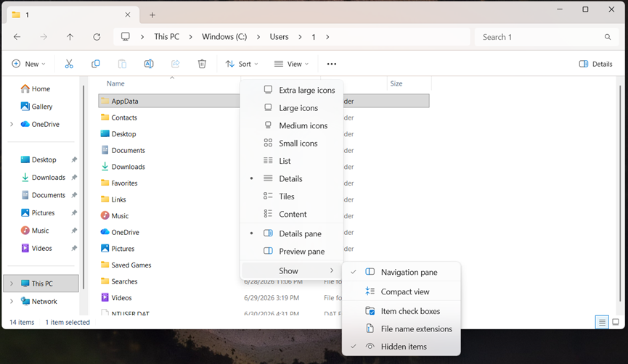Expand This PC tree node

tap(12, 284)
